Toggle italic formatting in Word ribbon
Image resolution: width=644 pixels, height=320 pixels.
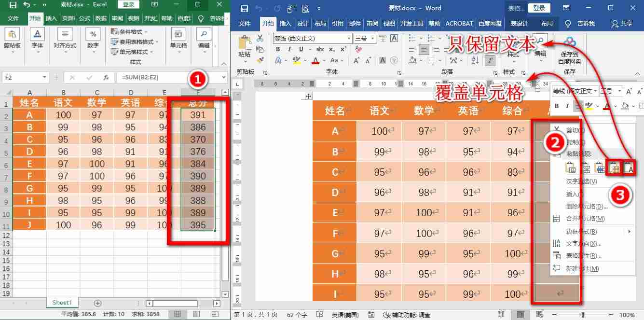point(289,49)
